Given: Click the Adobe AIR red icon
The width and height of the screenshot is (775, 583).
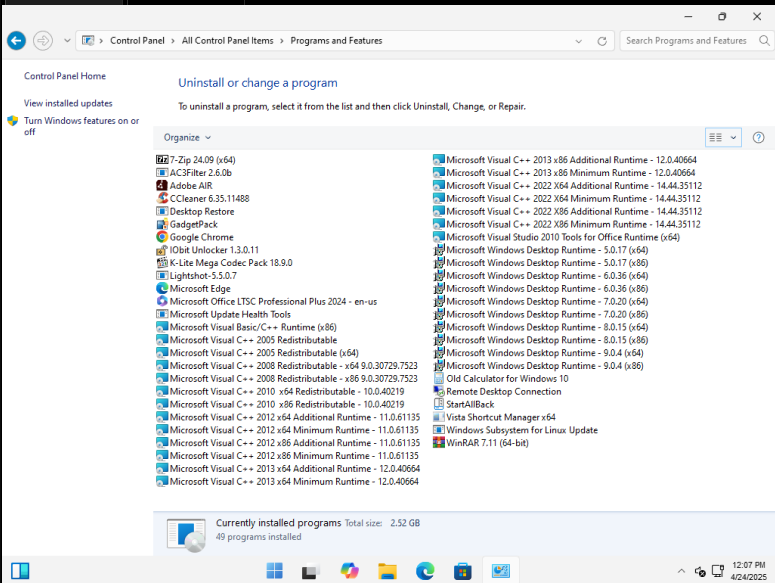Looking at the screenshot, I should 162,185.
